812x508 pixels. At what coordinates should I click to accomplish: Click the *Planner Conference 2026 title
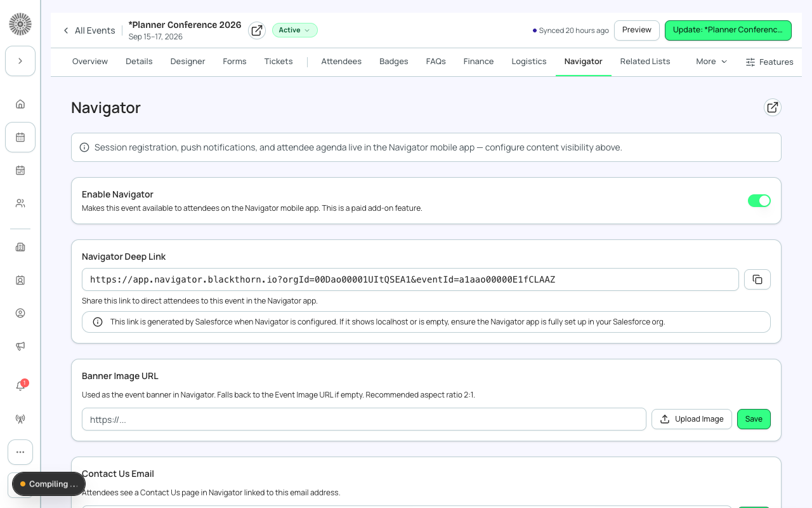click(x=185, y=25)
